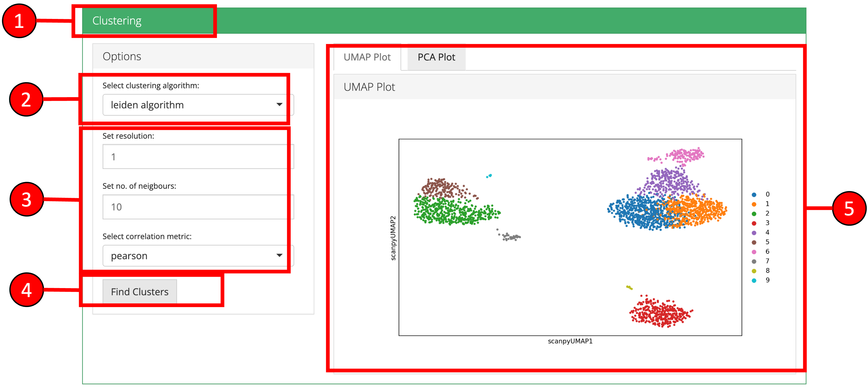
Task: Click the brown legend dot for cluster 5
Action: click(x=754, y=242)
